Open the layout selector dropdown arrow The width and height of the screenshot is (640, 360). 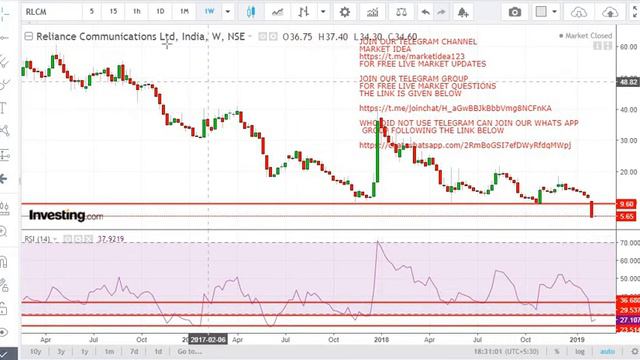click(x=554, y=12)
